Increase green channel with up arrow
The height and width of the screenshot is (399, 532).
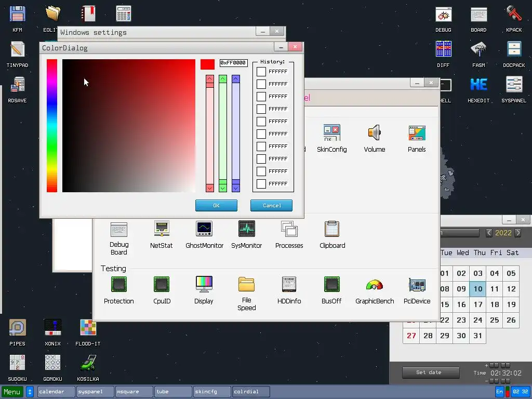222,79
